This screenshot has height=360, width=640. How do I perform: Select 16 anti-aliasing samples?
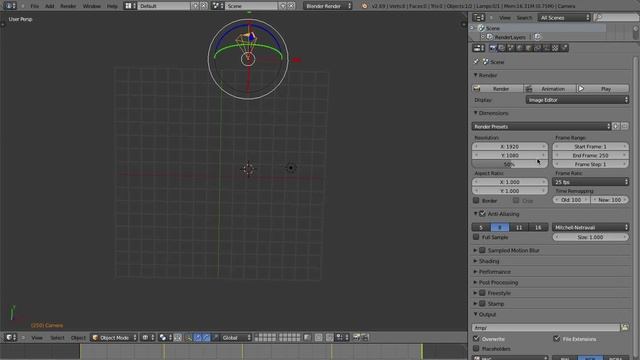[x=538, y=227]
